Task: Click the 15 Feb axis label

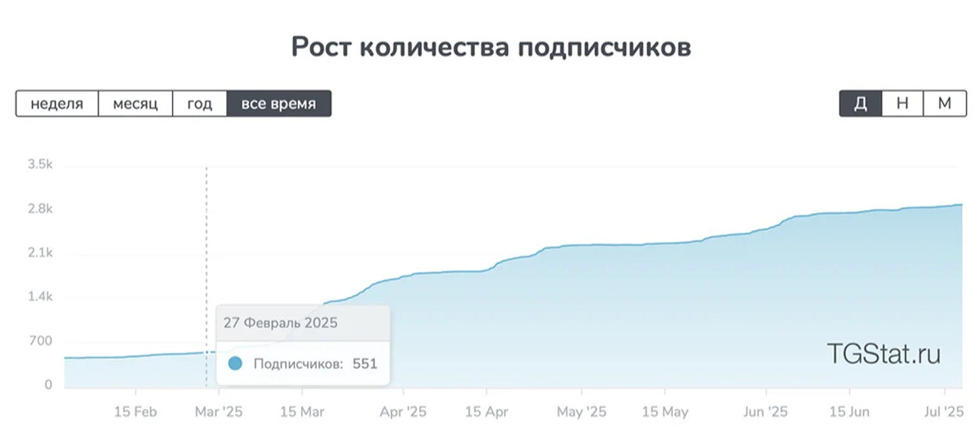Action: click(x=135, y=412)
